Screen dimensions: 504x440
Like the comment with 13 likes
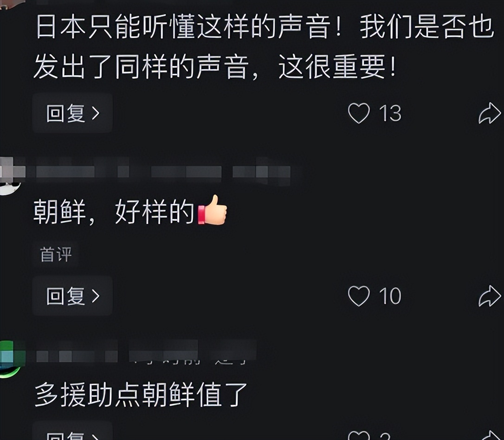pos(359,113)
